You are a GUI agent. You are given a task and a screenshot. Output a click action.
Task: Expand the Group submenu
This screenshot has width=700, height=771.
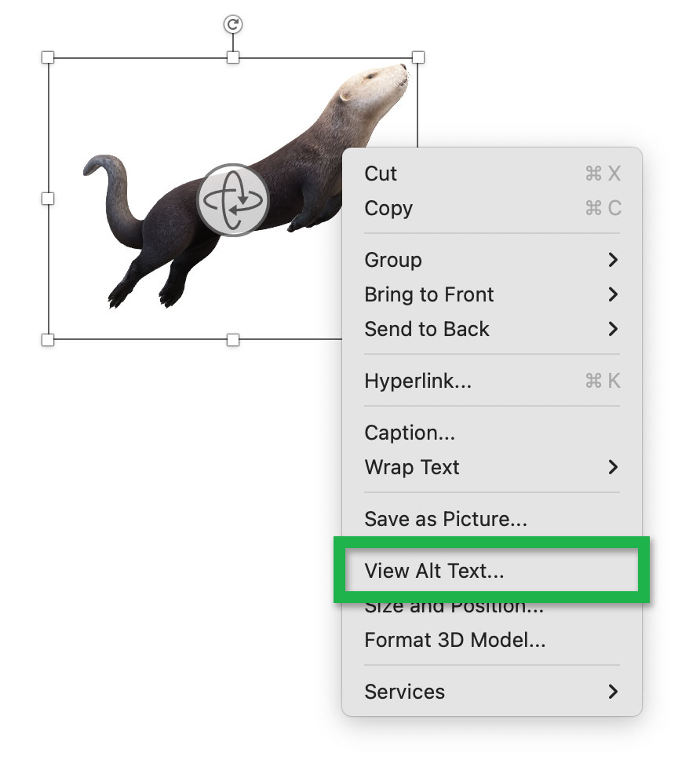613,260
